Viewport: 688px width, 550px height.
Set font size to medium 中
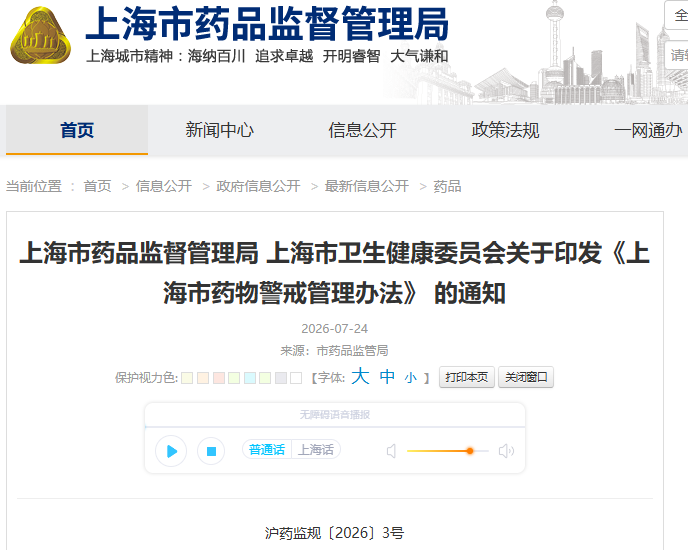click(x=387, y=377)
